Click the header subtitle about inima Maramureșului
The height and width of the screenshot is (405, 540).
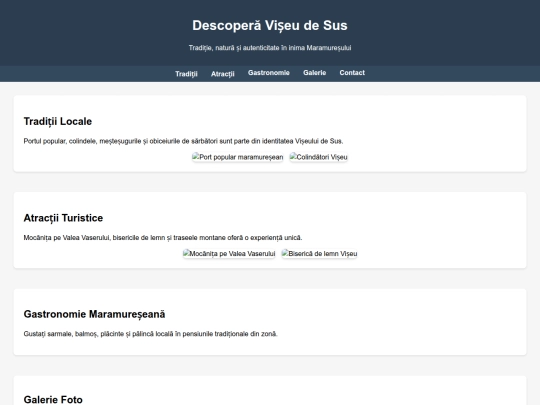click(x=270, y=48)
